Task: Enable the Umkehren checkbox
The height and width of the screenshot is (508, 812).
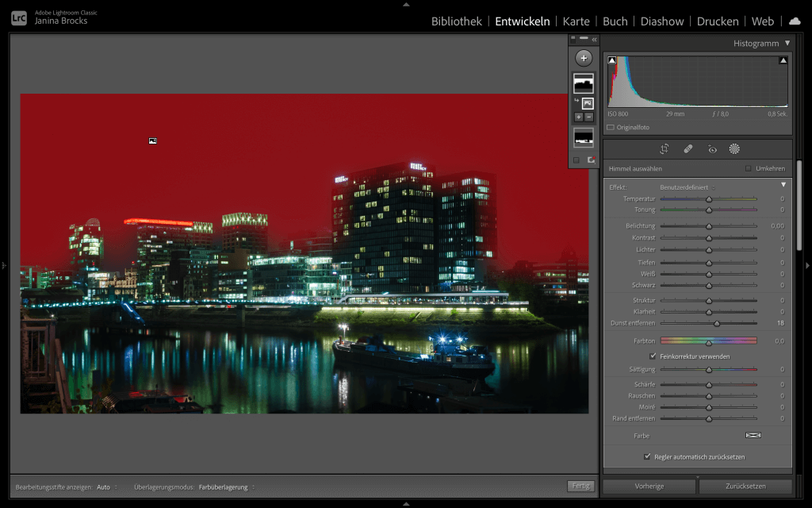Action: pos(748,168)
